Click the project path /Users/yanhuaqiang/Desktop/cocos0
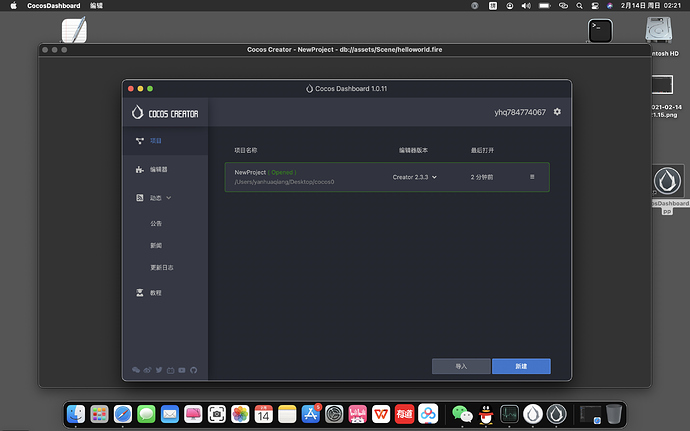690x431 pixels. coord(284,182)
